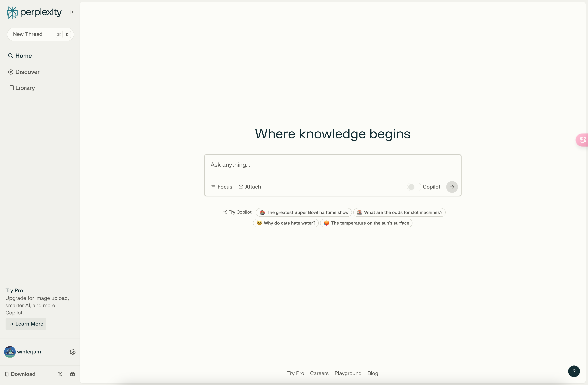Open the X (Twitter) social icon
588x385 pixels.
click(x=60, y=374)
